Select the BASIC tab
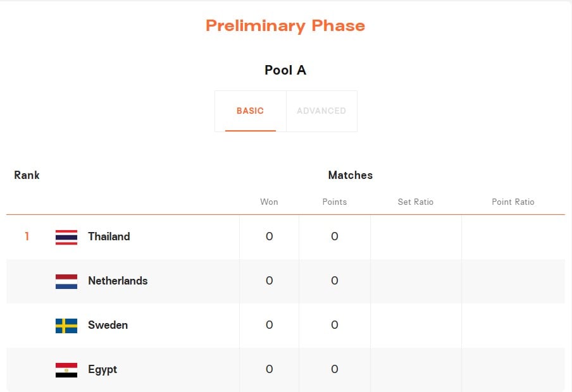The width and height of the screenshot is (572, 392). tap(251, 111)
